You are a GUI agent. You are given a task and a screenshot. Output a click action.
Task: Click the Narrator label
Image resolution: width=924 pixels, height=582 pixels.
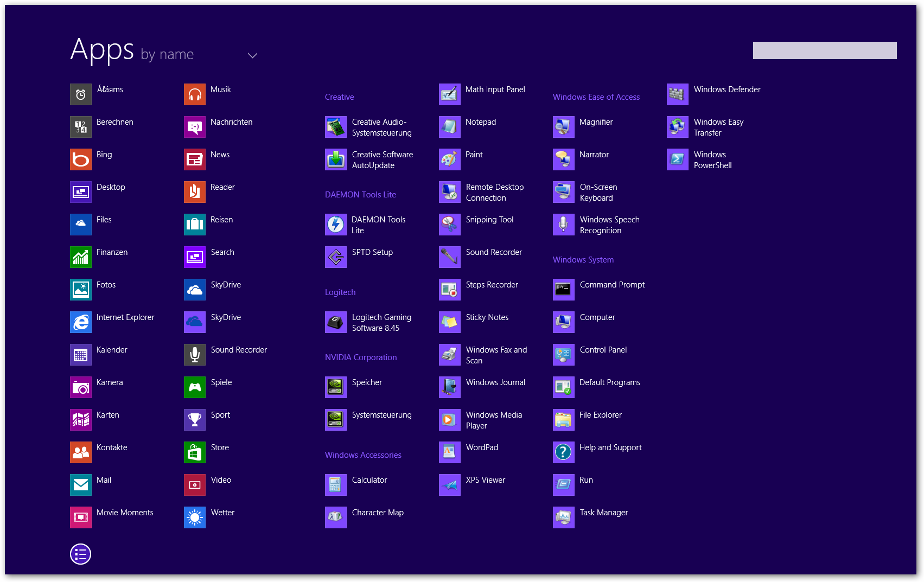(x=594, y=155)
